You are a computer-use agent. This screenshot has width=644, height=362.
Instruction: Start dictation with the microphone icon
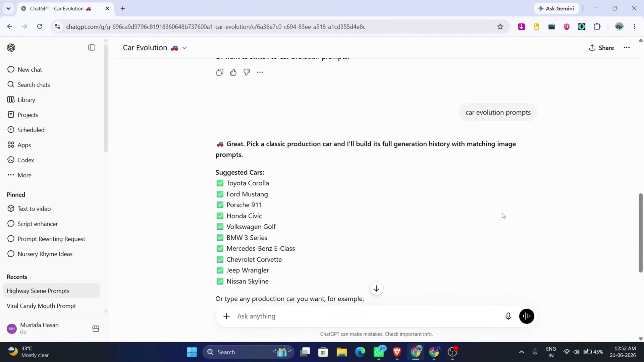coord(508,316)
